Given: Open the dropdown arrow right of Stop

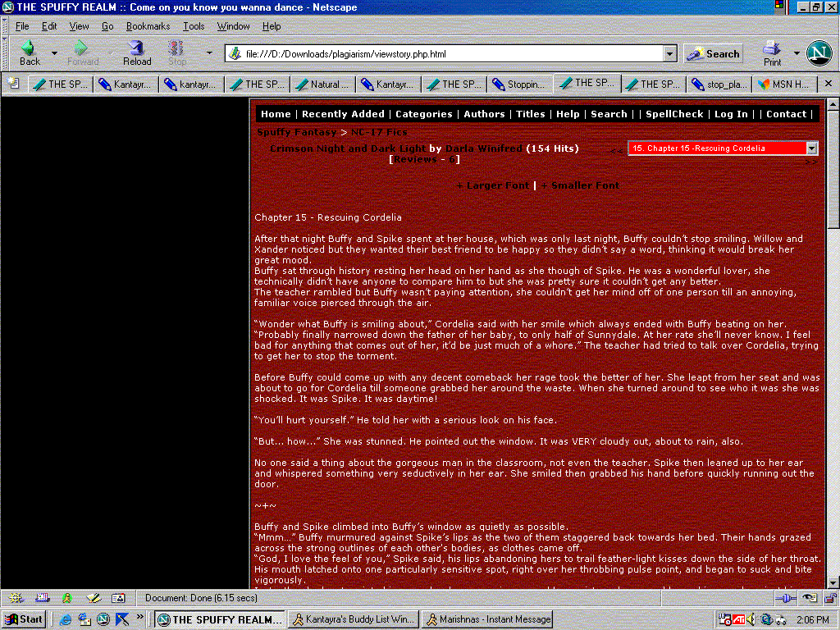Looking at the screenshot, I should click(209, 53).
